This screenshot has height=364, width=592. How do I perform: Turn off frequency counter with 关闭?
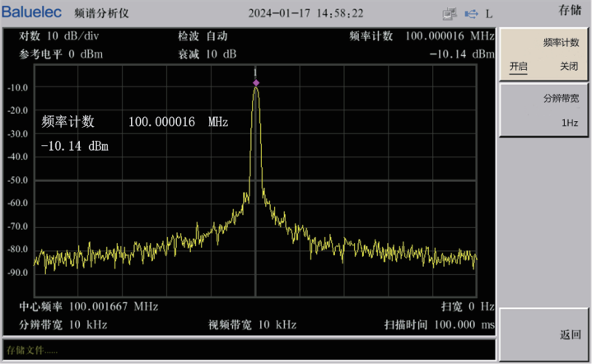click(569, 66)
